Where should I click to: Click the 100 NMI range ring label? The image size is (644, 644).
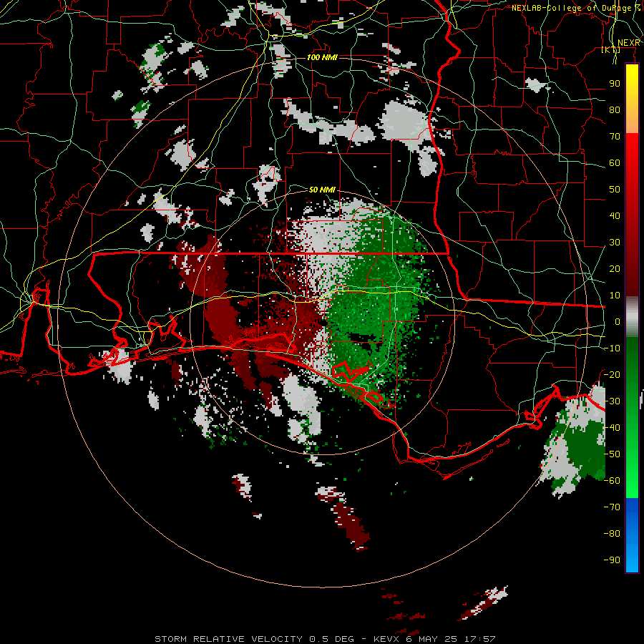pyautogui.click(x=322, y=57)
